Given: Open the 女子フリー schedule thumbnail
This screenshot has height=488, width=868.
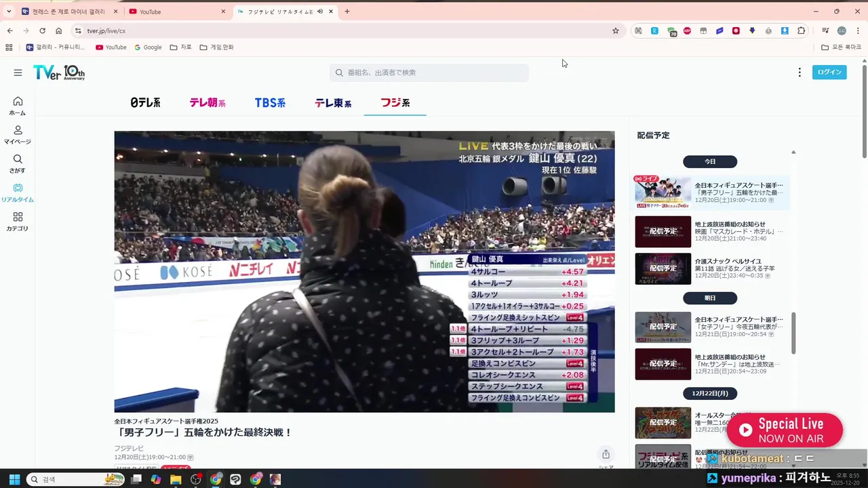Looking at the screenshot, I should 663,327.
